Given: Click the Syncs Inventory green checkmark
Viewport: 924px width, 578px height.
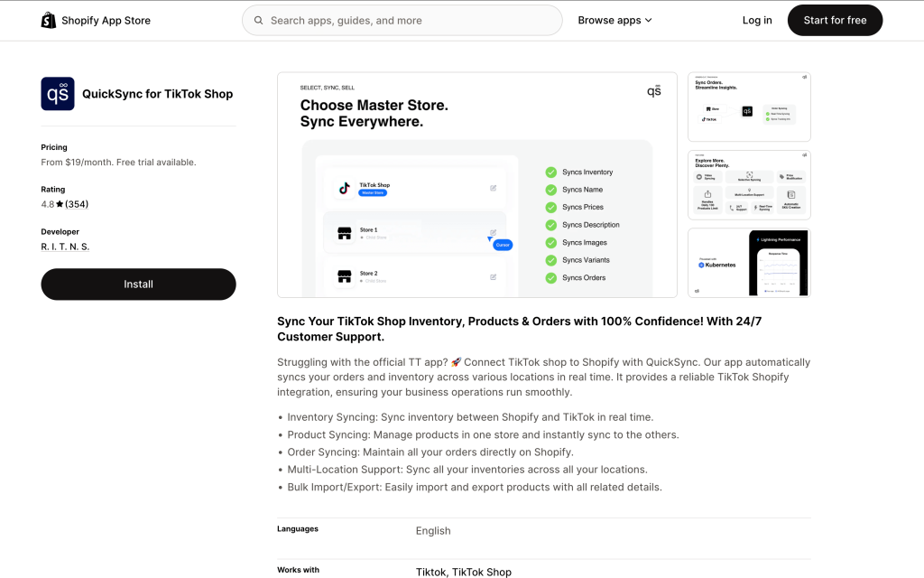Looking at the screenshot, I should tap(550, 172).
